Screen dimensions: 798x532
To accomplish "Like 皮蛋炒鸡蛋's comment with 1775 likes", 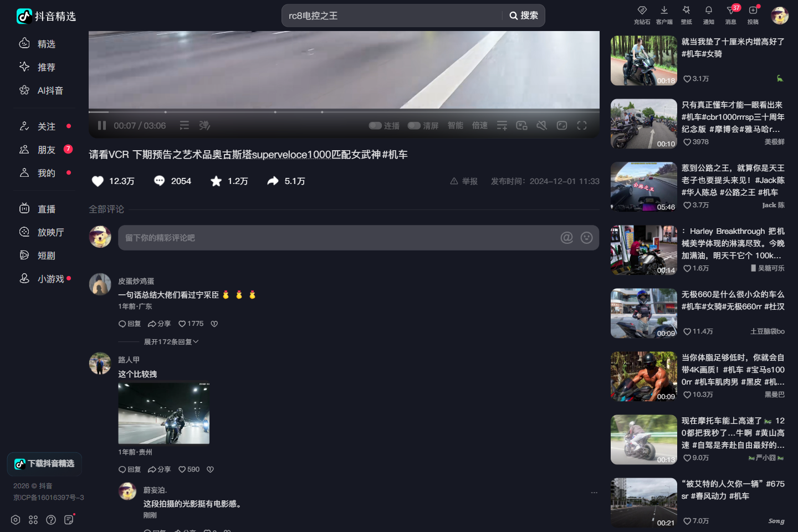I will tap(191, 324).
